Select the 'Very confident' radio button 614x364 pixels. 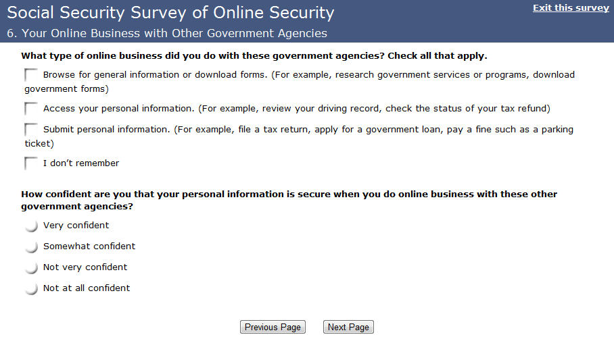coord(31,226)
